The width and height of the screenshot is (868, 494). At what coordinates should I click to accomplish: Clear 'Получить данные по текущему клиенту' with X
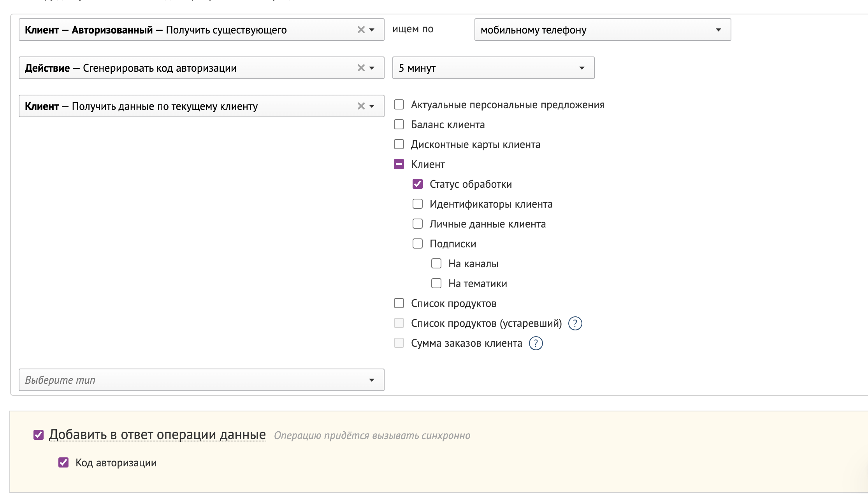[361, 106]
